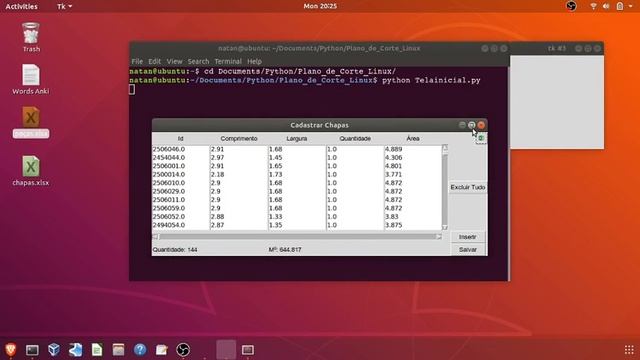This screenshot has height=360, width=640.
Task: Click the tk #3 window title bar
Action: point(557,48)
